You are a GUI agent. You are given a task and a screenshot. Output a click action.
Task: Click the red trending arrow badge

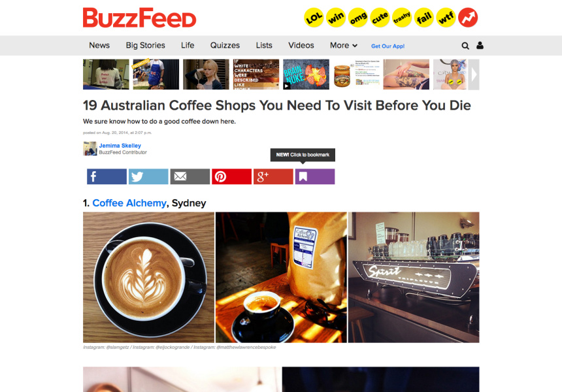(468, 18)
